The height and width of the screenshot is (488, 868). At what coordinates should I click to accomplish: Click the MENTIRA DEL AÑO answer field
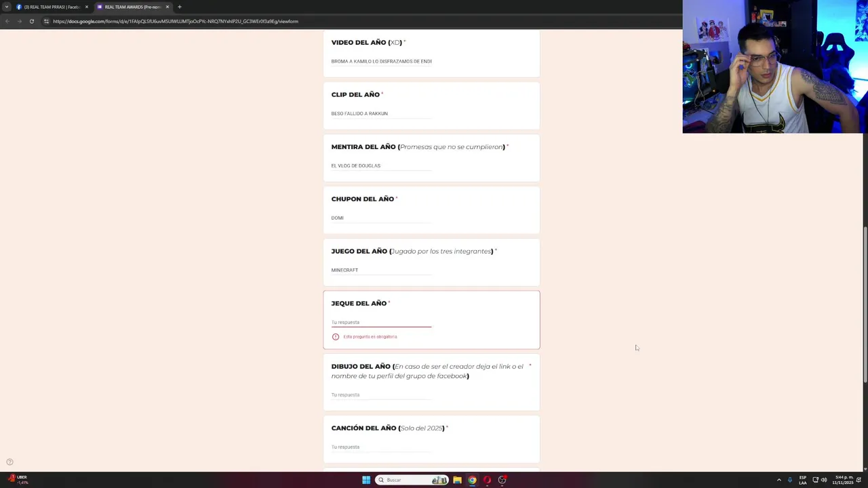pyautogui.click(x=381, y=166)
